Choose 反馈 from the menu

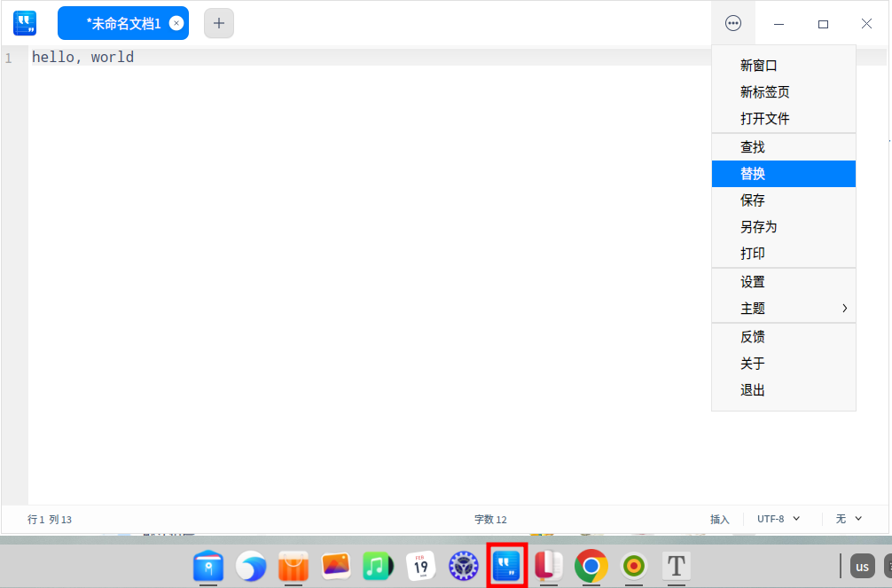(783, 337)
